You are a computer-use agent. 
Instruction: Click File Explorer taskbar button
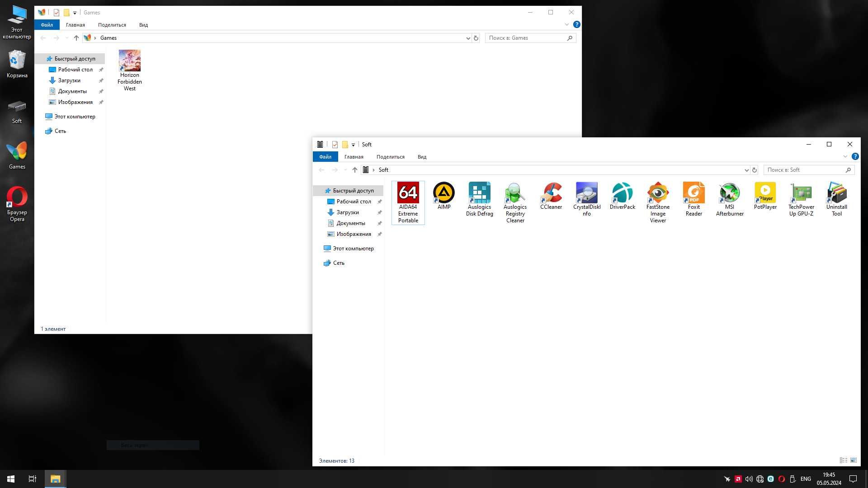(55, 479)
